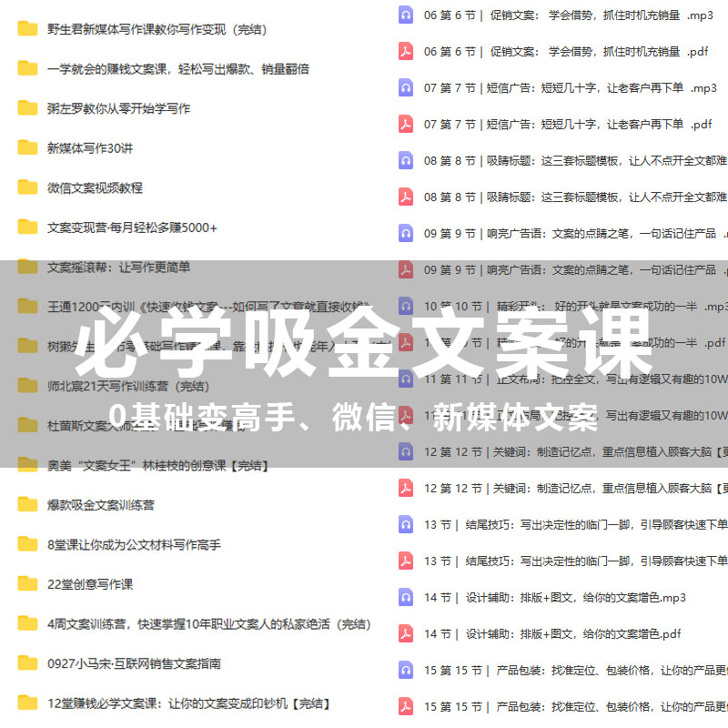Open 8堂课让你成为公文材料写作高手 folder name
The height and width of the screenshot is (728, 728).
(x=134, y=545)
